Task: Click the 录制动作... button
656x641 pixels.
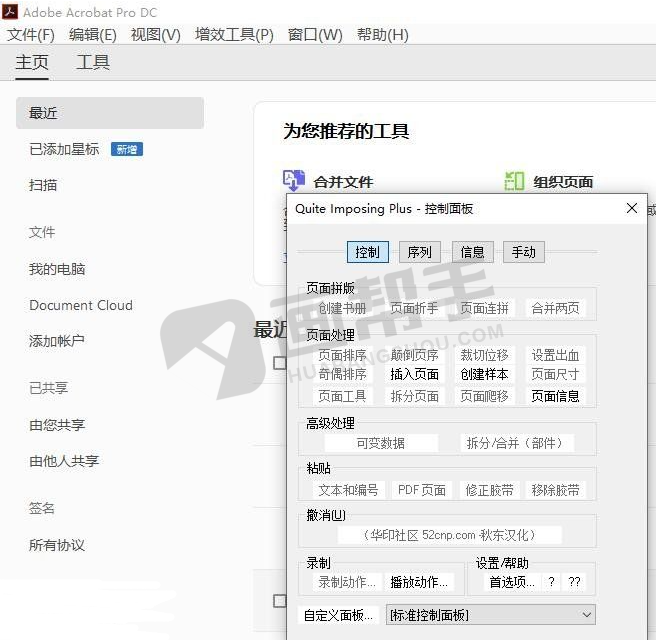Action: click(347, 582)
